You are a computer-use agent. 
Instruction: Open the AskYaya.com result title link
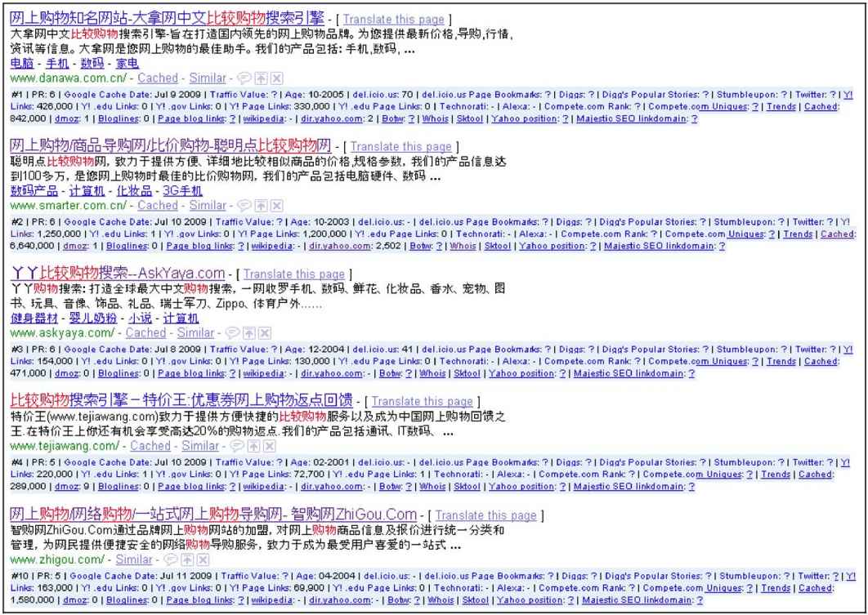(x=118, y=274)
